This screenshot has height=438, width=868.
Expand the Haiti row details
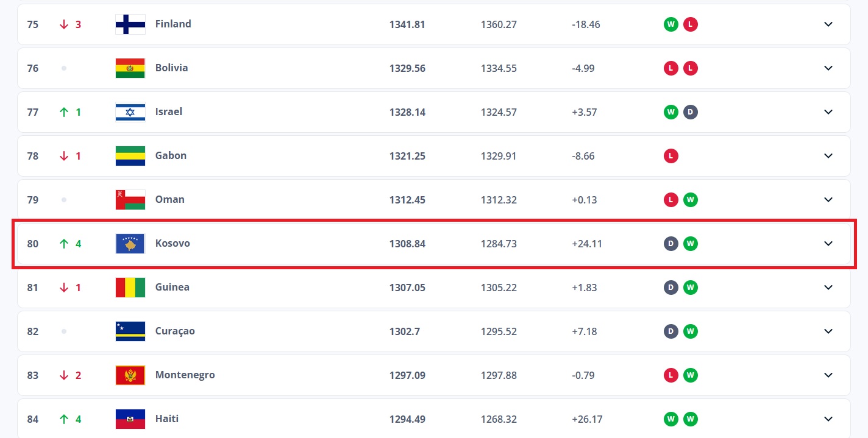828,419
